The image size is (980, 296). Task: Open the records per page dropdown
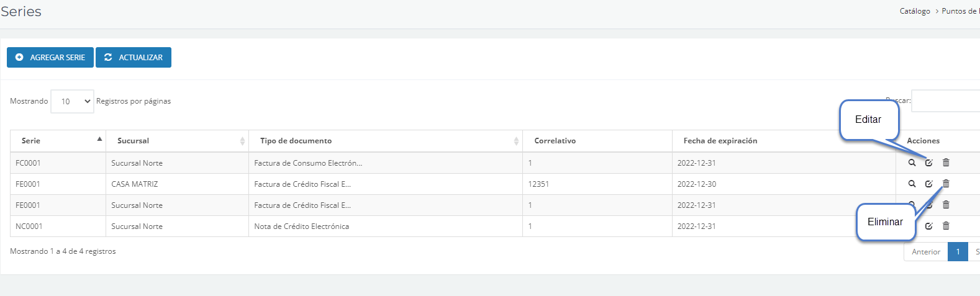72,101
